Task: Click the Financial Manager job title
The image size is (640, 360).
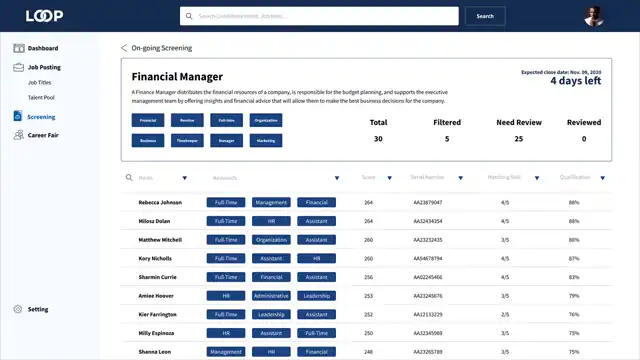Action: click(x=177, y=77)
